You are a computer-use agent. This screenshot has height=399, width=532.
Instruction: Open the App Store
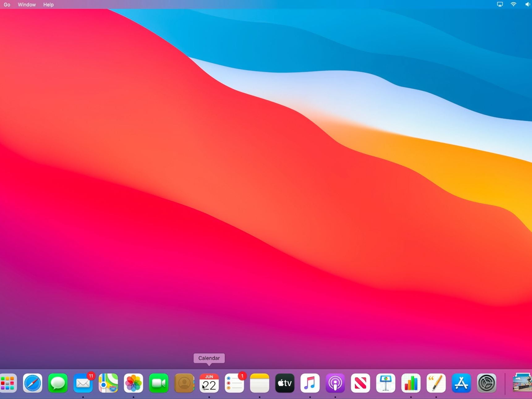[461, 383]
